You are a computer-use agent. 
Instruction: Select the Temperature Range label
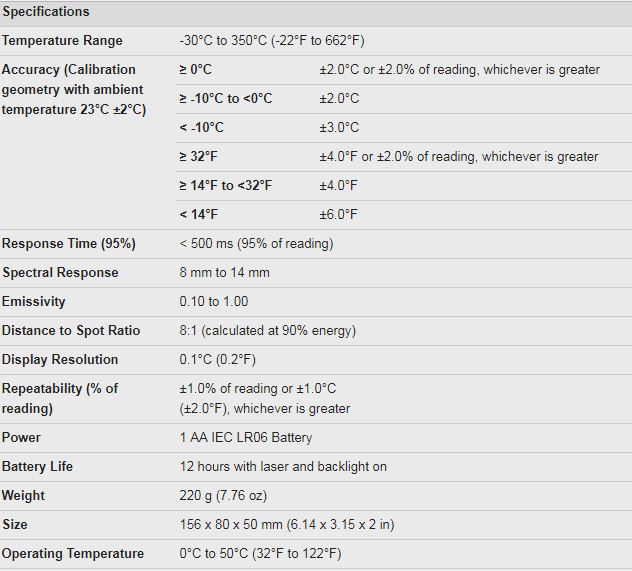pos(62,41)
